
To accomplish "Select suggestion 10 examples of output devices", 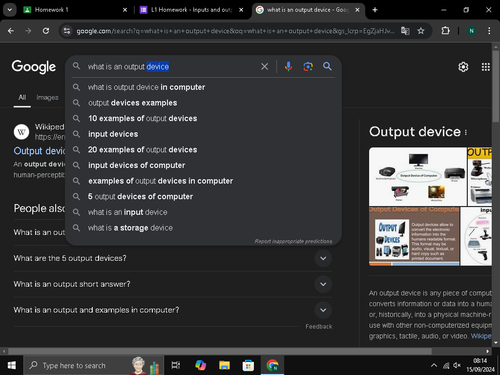I will [x=203, y=118].
